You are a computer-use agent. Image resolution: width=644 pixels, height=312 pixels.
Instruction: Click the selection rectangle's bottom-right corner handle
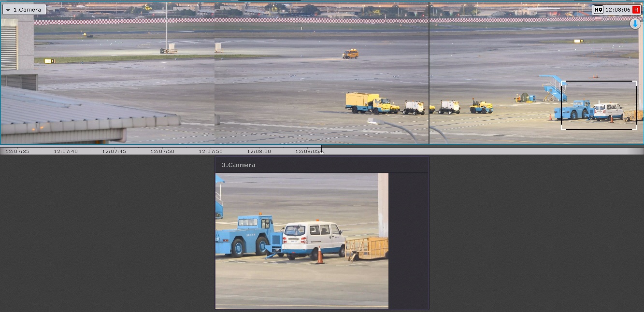636,128
